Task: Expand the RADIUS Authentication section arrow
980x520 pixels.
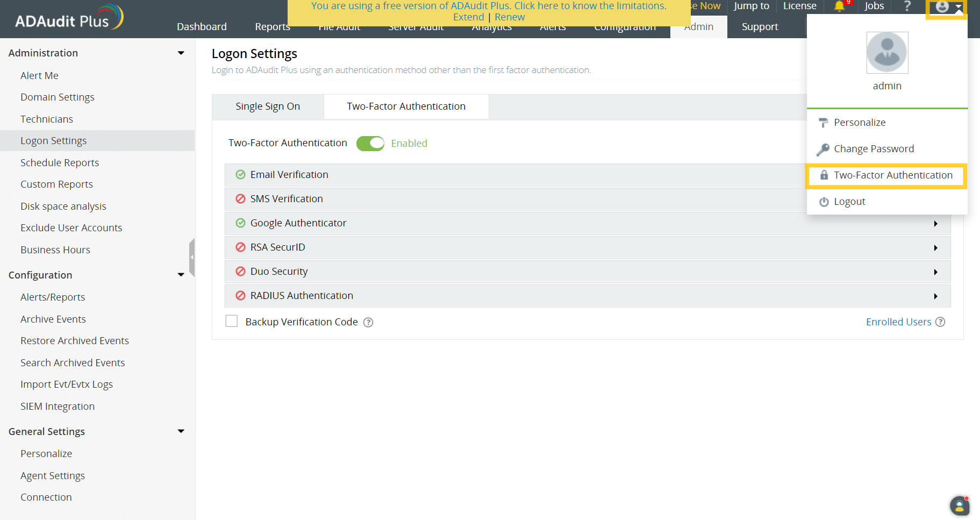Action: (936, 296)
